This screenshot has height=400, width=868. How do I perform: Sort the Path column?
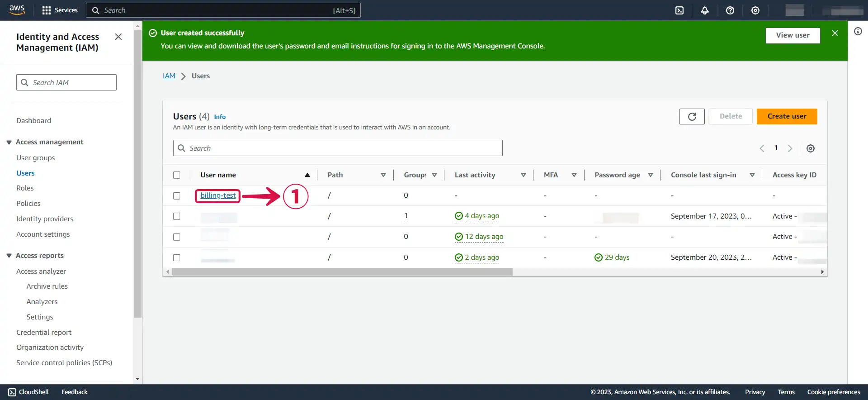pos(383,175)
